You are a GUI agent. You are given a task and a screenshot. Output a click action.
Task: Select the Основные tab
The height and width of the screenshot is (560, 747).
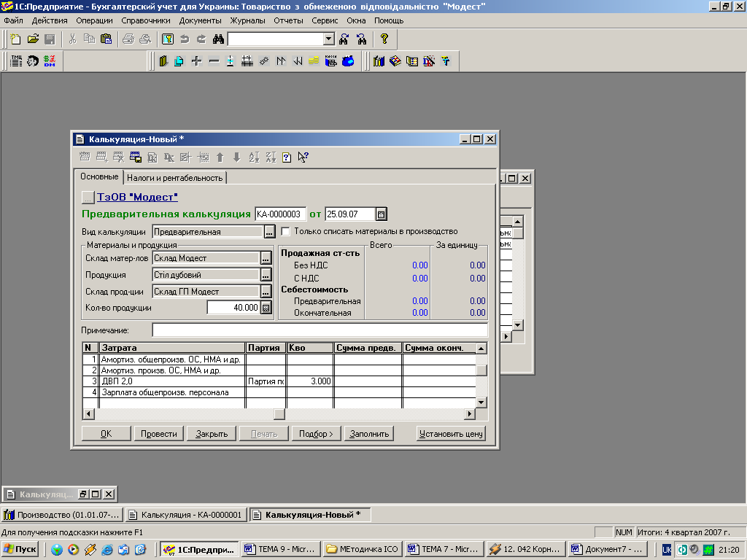99,176
